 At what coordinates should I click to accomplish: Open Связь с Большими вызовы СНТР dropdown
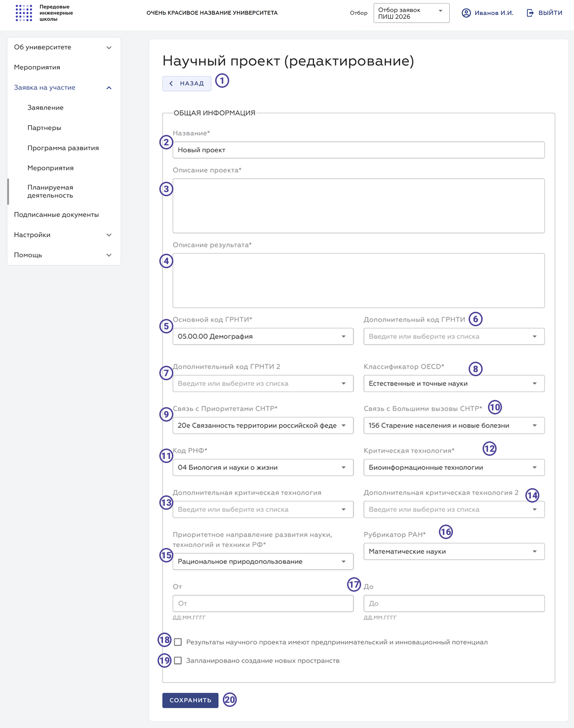[x=454, y=426]
